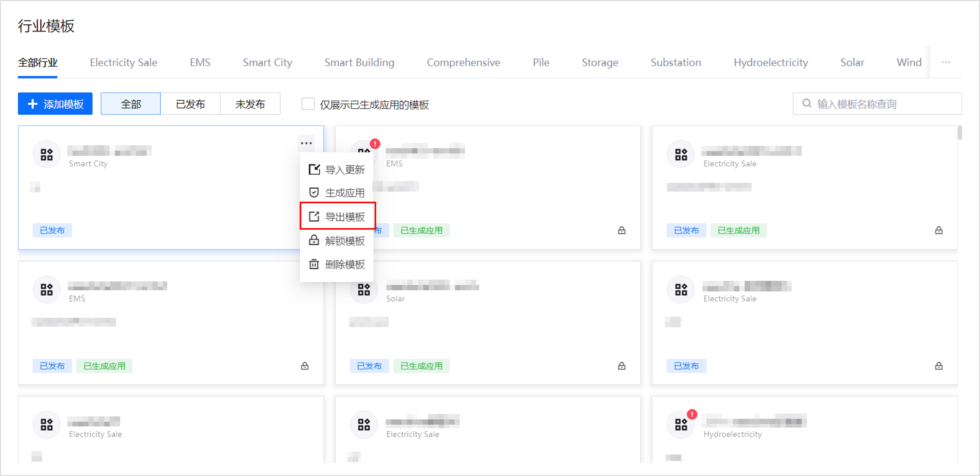Click the lock icon on first-row EMS card
This screenshot has width=980, height=476.
622,230
